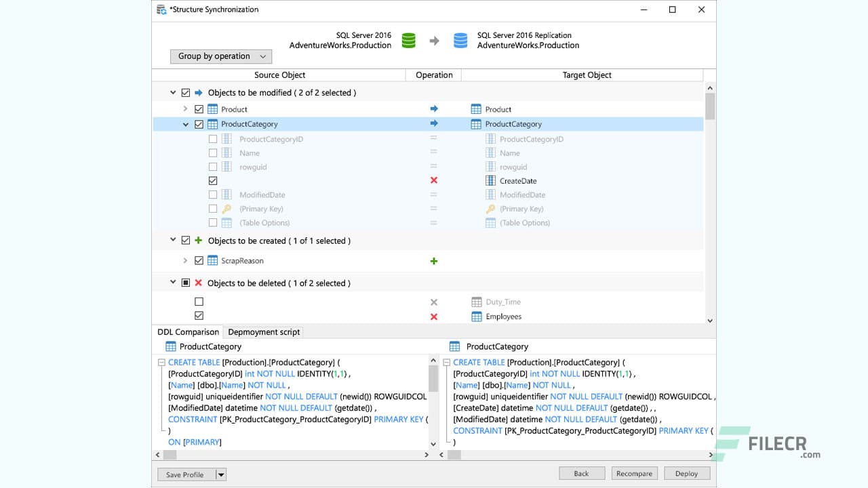This screenshot has height=488, width=868.
Task: Collapse the Objects to be modified section
Action: (173, 92)
